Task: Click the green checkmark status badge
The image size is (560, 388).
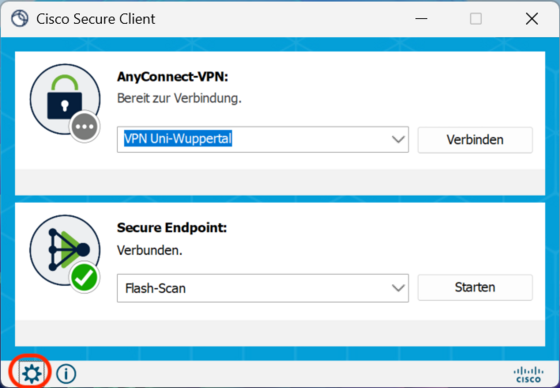Action: click(x=84, y=278)
